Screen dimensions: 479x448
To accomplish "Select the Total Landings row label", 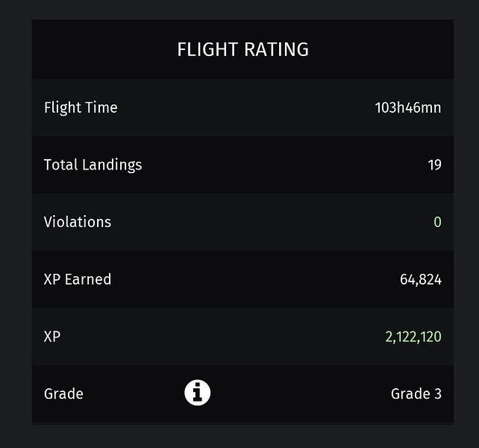I will (x=93, y=165).
